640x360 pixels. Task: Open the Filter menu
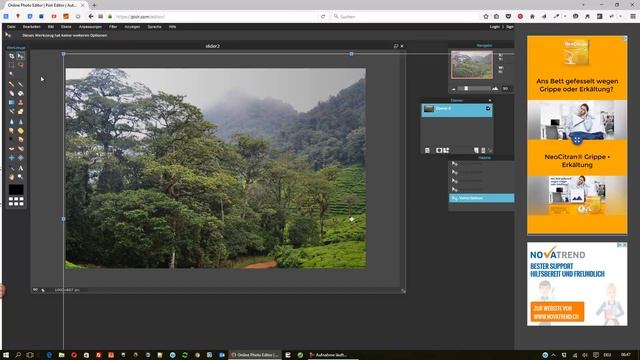[113, 27]
